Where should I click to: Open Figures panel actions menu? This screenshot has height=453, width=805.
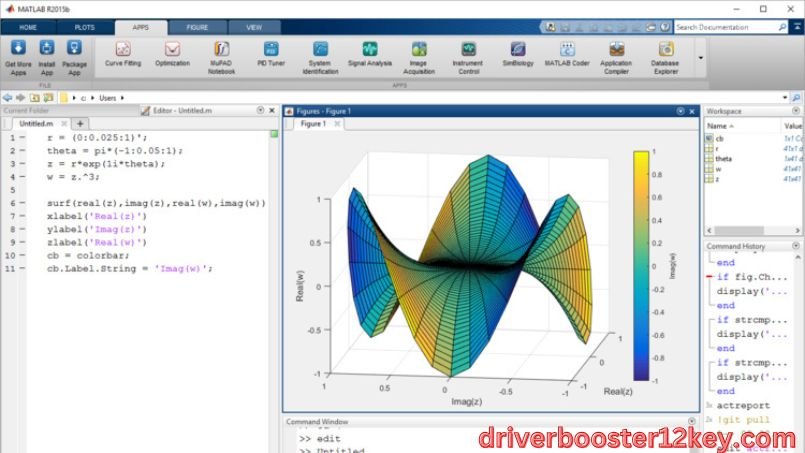point(680,111)
